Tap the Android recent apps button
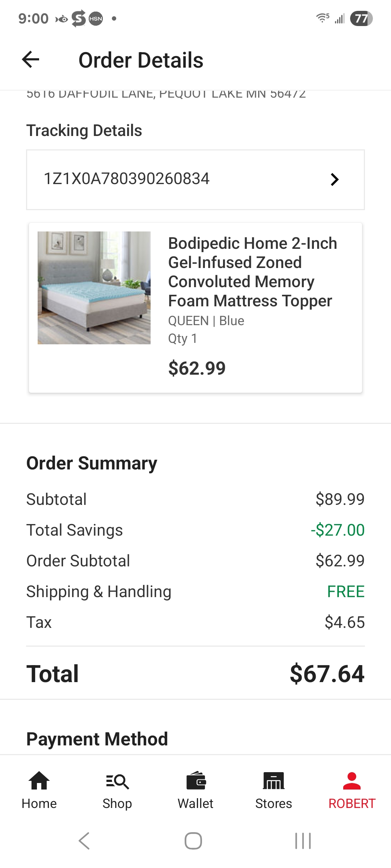 303,841
